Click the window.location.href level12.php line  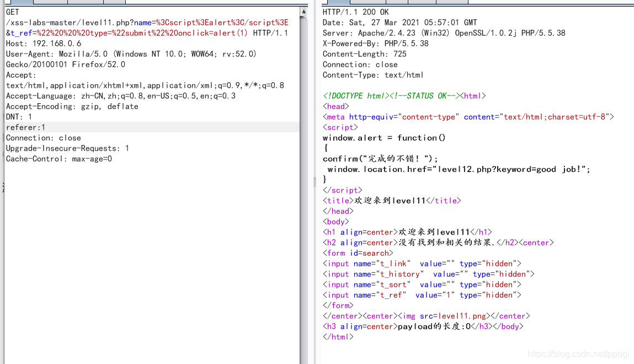pos(459,170)
